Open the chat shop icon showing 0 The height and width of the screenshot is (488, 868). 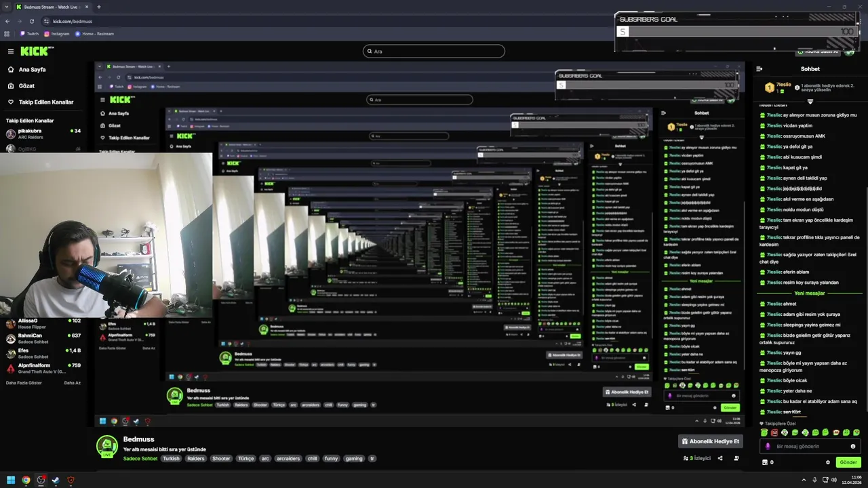[x=768, y=462]
